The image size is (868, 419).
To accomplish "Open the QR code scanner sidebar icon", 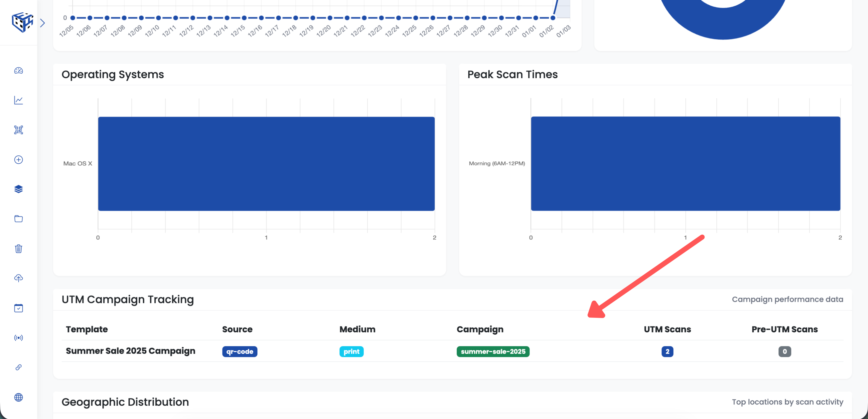I will pyautogui.click(x=19, y=130).
